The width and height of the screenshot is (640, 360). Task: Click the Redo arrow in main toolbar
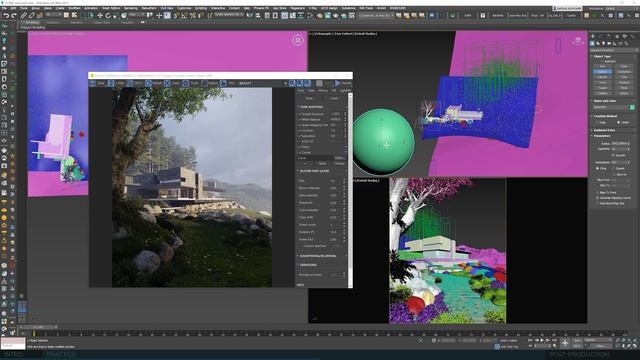pyautogui.click(x=14, y=16)
